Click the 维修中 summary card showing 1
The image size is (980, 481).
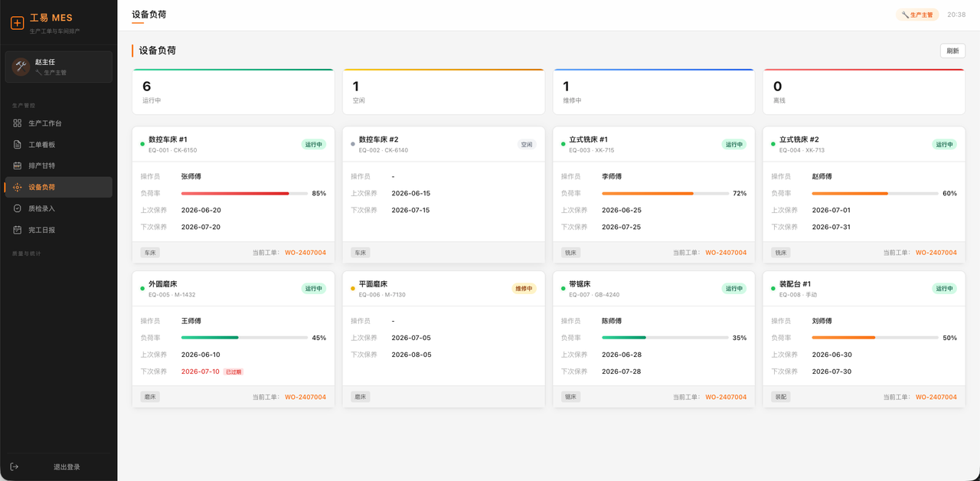point(654,92)
